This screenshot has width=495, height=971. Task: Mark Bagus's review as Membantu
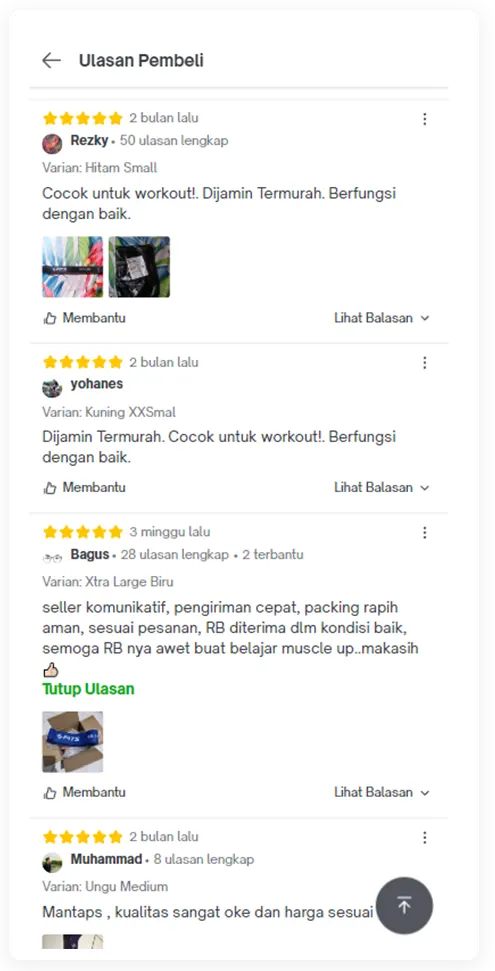[84, 793]
